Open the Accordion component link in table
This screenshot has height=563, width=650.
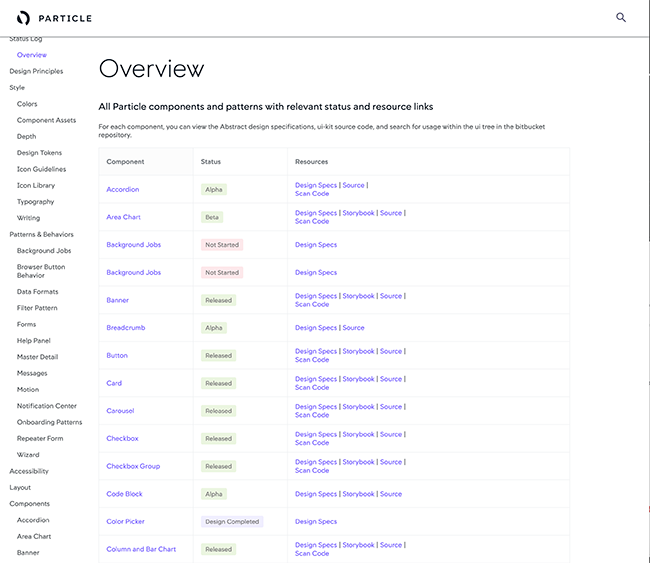[123, 189]
